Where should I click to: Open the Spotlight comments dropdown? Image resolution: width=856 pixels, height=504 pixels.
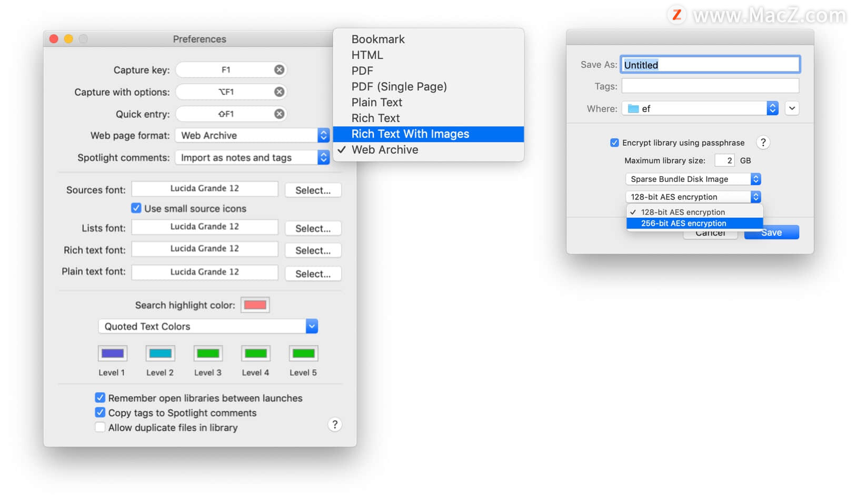[253, 157]
